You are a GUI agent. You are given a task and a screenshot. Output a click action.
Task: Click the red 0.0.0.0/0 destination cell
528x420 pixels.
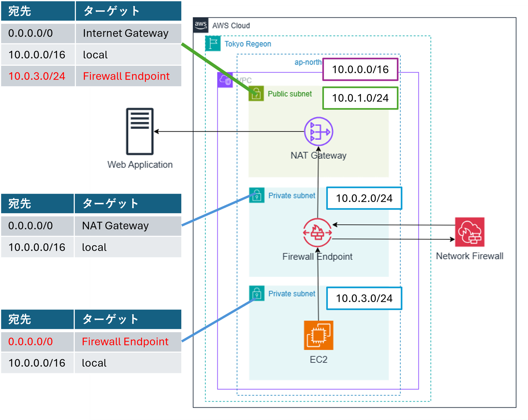tap(37, 342)
